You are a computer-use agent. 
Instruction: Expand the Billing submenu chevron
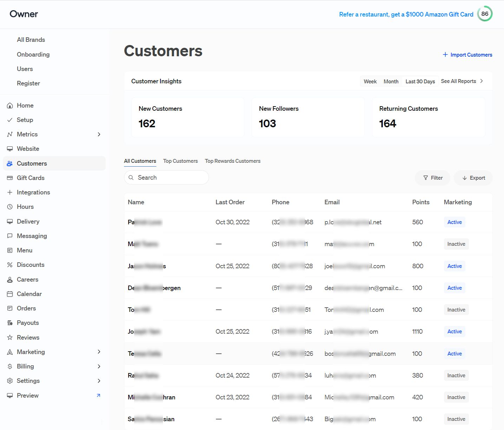click(99, 366)
